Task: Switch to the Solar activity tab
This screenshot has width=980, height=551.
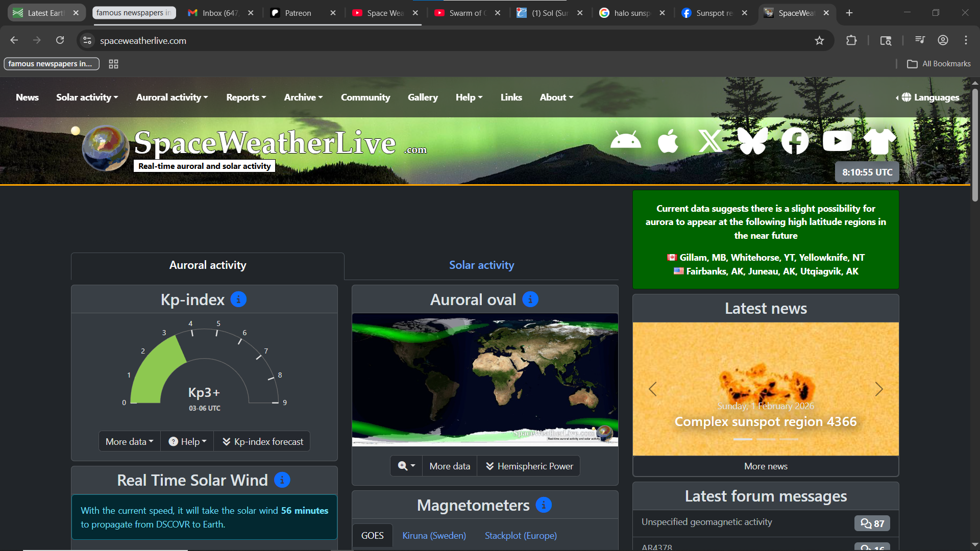Action: pyautogui.click(x=481, y=265)
